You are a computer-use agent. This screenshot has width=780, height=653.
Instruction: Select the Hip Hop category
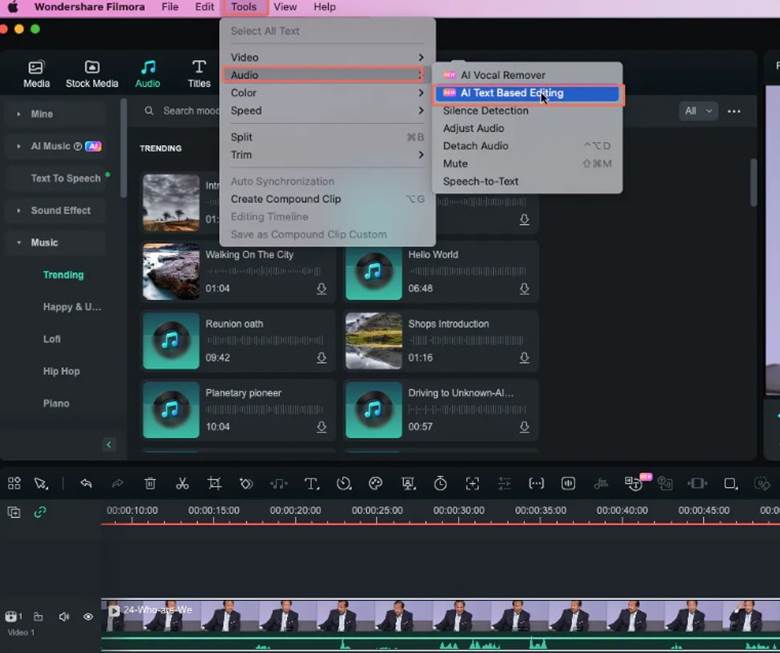point(61,371)
